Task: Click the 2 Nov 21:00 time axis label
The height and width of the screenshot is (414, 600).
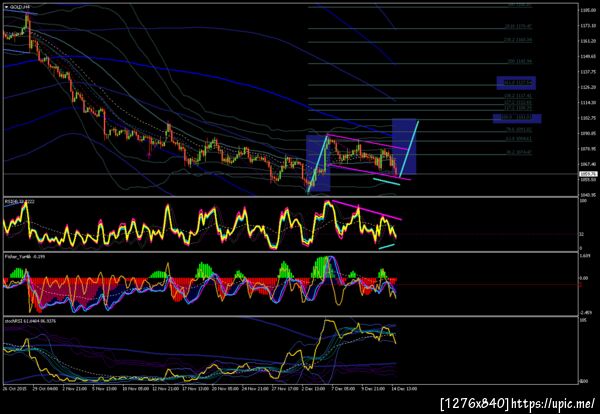Action: click(x=75, y=388)
